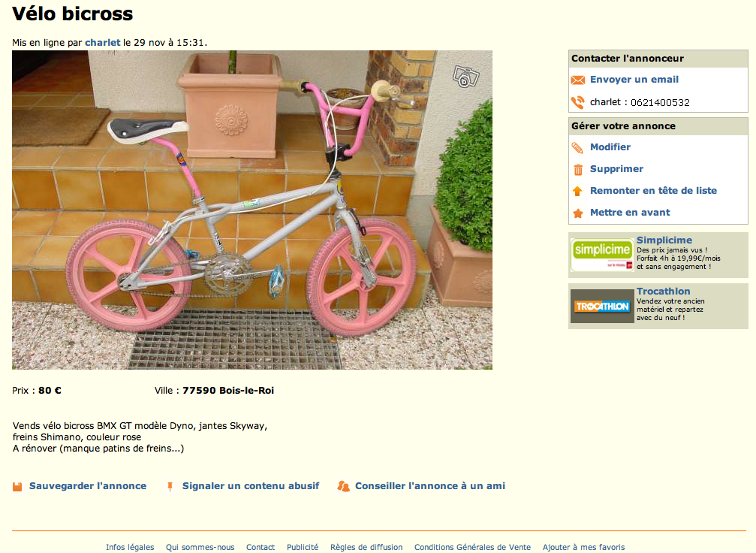Click the orange up-arrow Remonter icon
The width and height of the screenshot is (756, 553).
pyautogui.click(x=577, y=191)
